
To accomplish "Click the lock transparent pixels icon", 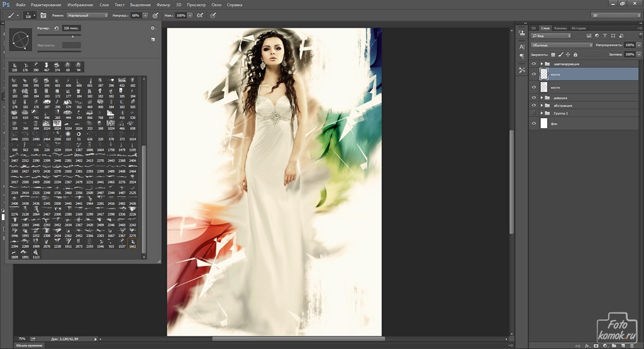I will [x=555, y=55].
